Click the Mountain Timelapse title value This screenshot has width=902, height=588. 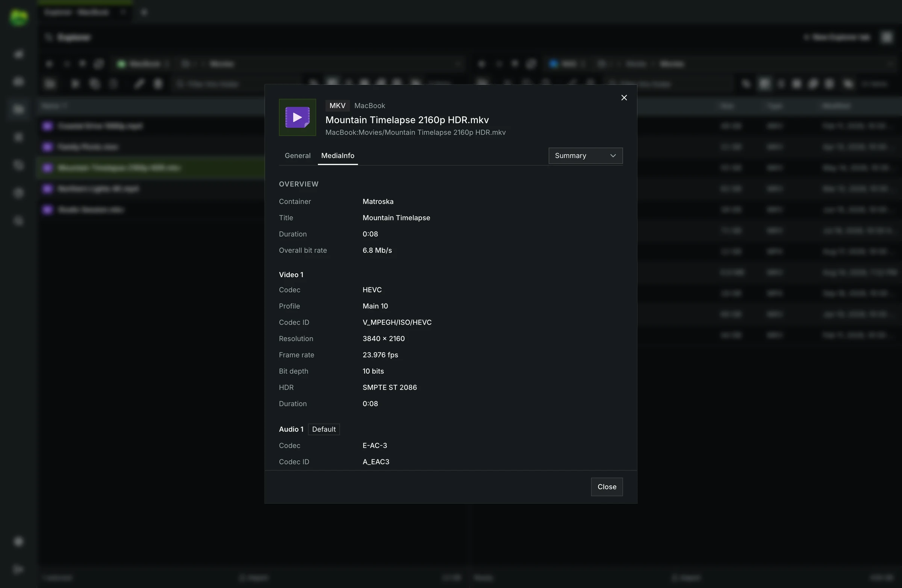point(396,218)
